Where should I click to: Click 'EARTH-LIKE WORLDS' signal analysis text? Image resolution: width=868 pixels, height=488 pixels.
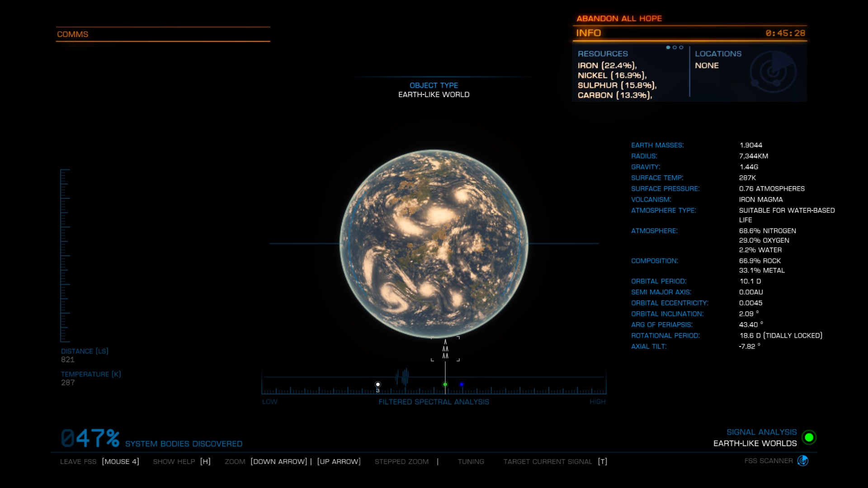pyautogui.click(x=755, y=443)
